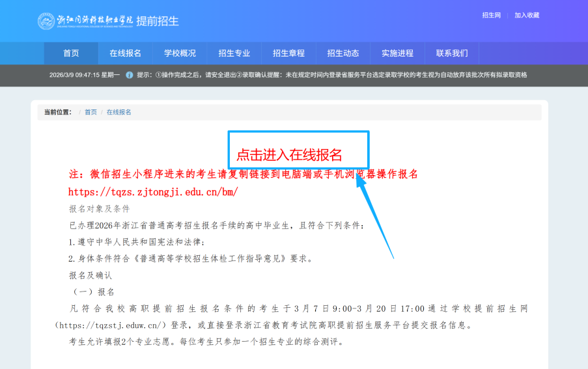Select the 学校概况 menu item
This screenshot has width=588, height=369.
pos(180,53)
